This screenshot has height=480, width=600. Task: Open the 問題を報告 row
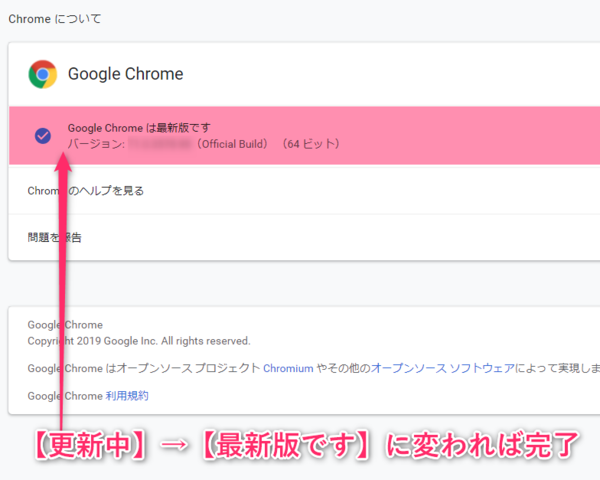click(x=304, y=237)
